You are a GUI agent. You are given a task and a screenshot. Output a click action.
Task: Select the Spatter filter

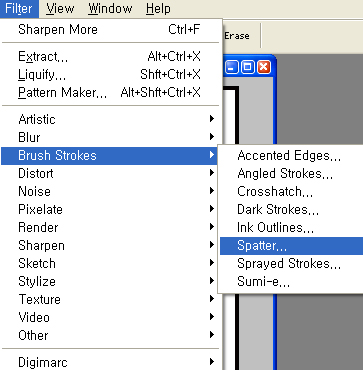click(x=291, y=246)
